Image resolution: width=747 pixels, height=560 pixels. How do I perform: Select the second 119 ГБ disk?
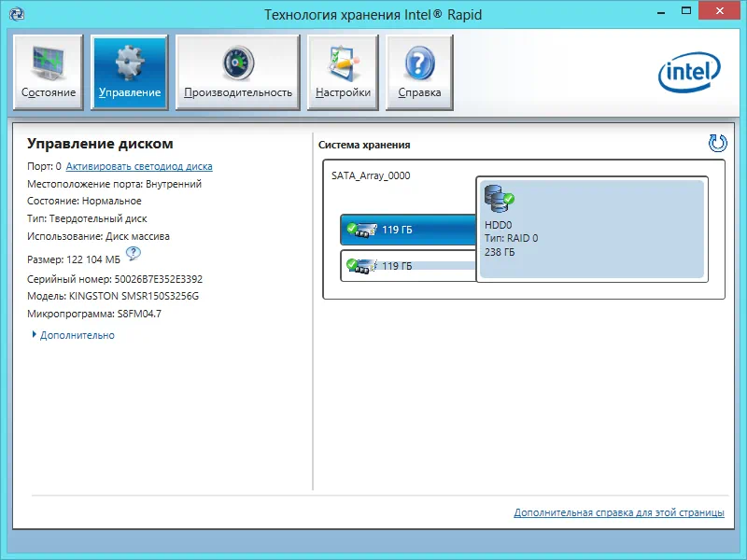click(408, 266)
